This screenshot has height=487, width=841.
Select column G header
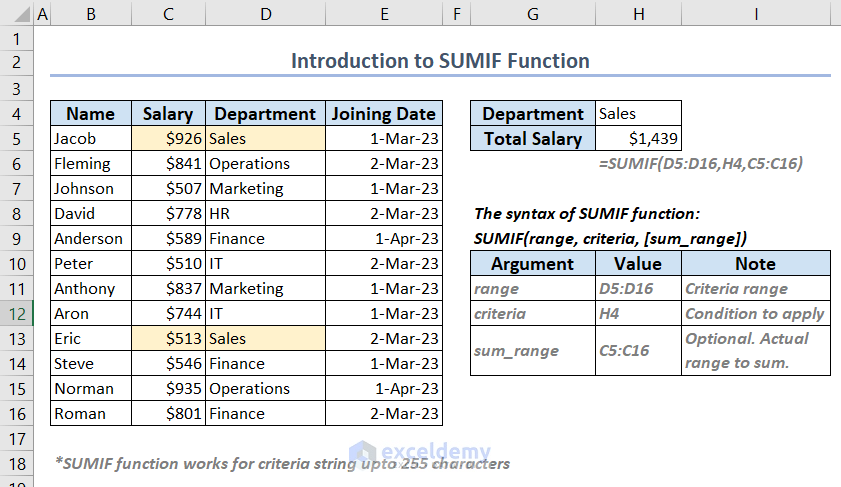pos(532,14)
